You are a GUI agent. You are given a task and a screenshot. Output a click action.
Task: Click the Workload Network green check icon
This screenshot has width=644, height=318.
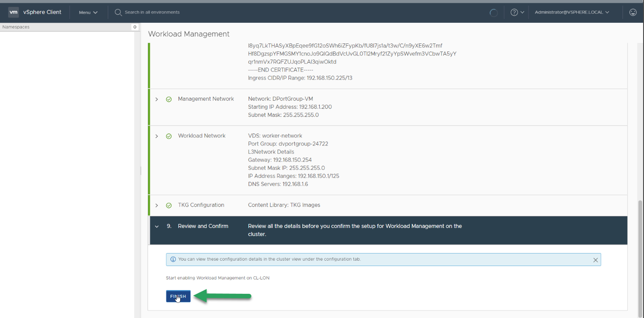pos(169,136)
